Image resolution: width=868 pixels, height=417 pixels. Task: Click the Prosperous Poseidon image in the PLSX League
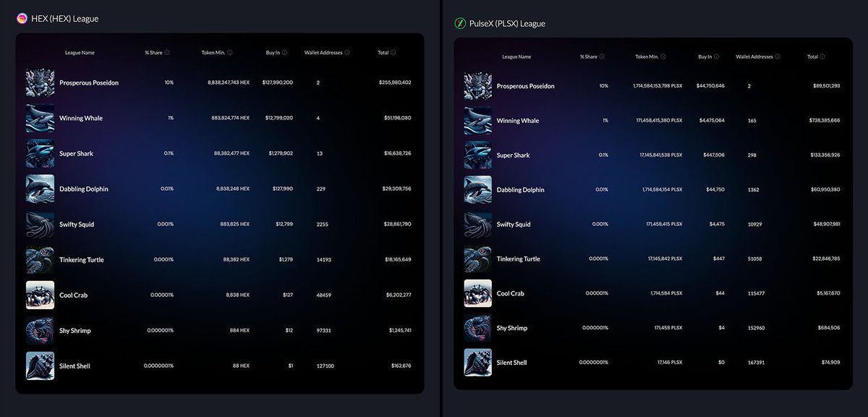pyautogui.click(x=478, y=86)
